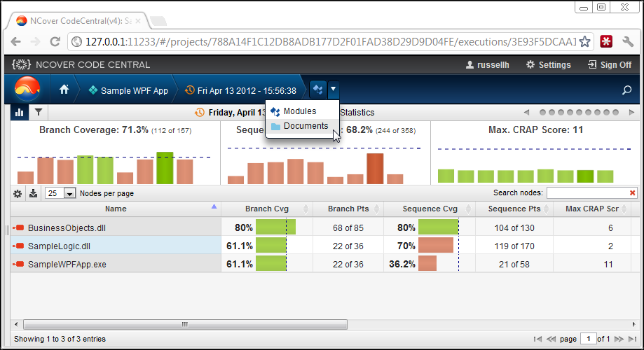644x350 pixels.
Task: Click the red module icon beside SampleWPFApp.exe
Action: point(18,264)
